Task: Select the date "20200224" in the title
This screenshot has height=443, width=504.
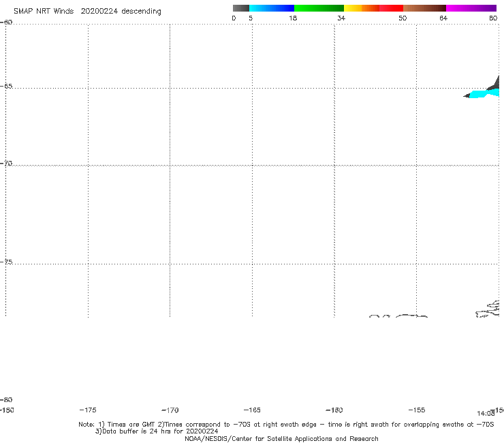Action: (99, 11)
